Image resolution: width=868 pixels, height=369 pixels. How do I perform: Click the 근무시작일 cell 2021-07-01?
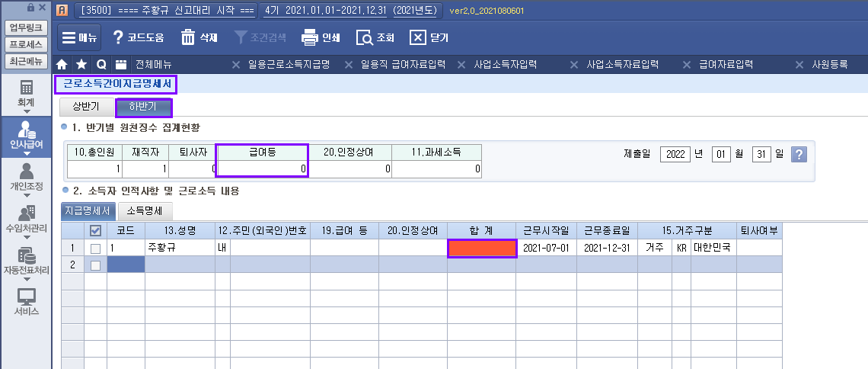[546, 248]
